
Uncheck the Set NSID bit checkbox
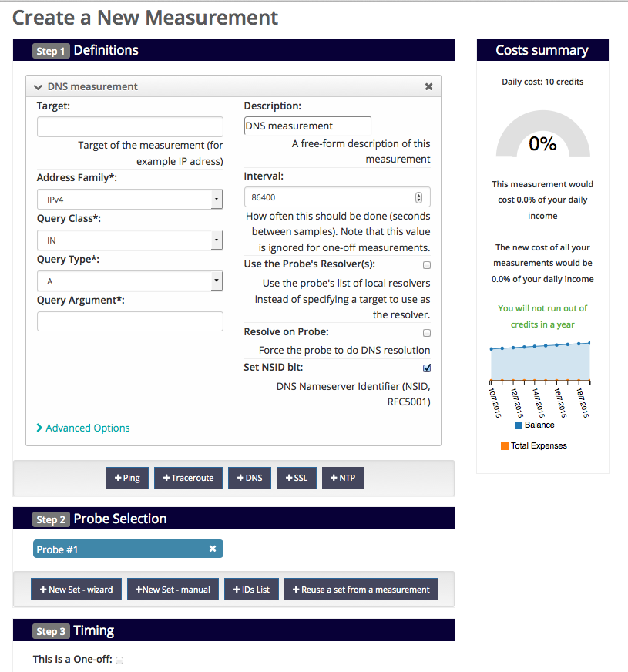[x=427, y=368]
